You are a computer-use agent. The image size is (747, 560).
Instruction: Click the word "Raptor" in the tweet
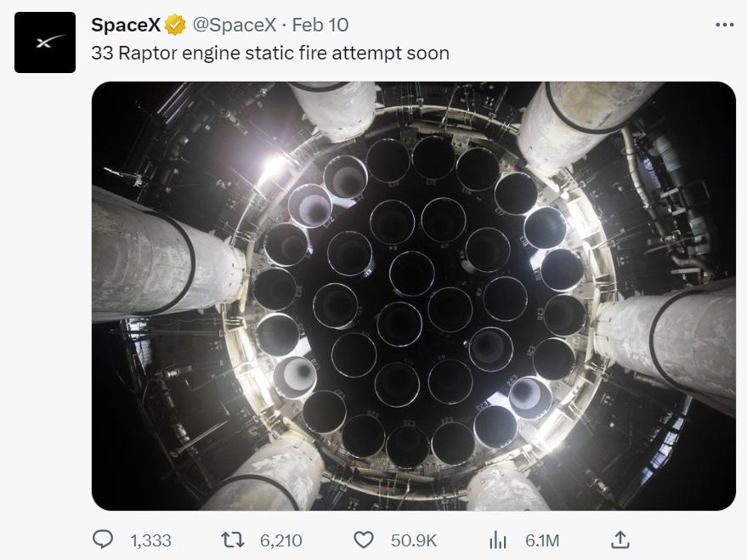[147, 53]
